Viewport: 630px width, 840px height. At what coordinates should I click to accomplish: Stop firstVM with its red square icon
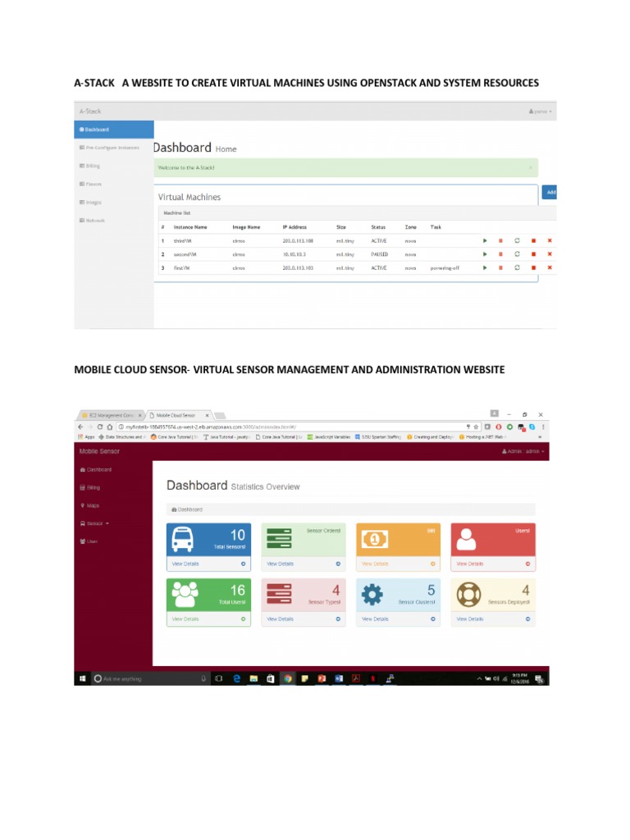533,268
